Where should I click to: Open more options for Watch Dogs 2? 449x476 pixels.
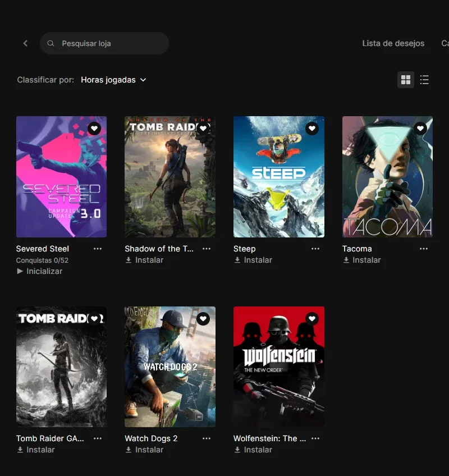(x=207, y=438)
